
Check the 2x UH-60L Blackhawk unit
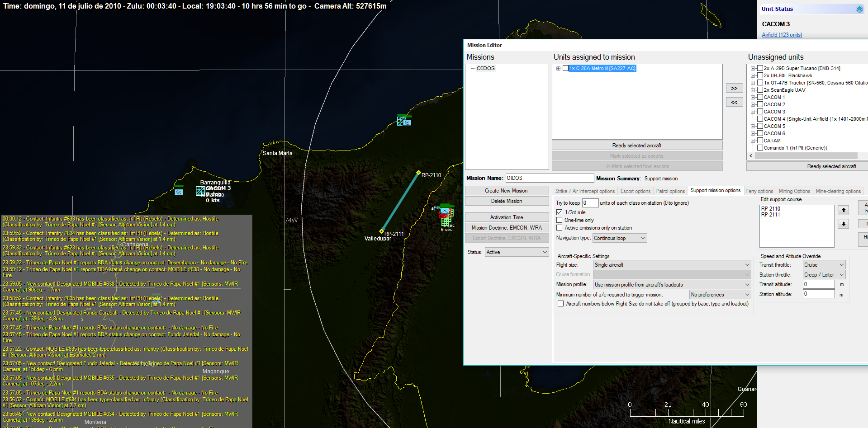pyautogui.click(x=760, y=75)
